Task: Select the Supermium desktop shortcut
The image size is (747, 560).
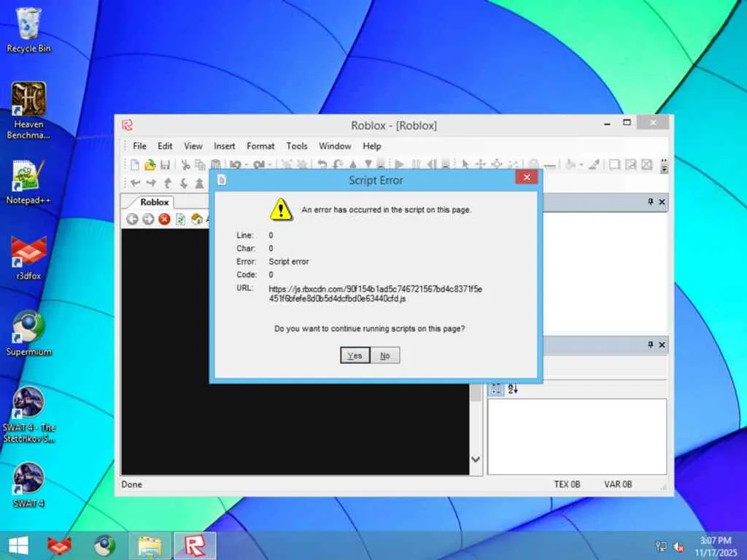Action: [x=28, y=333]
